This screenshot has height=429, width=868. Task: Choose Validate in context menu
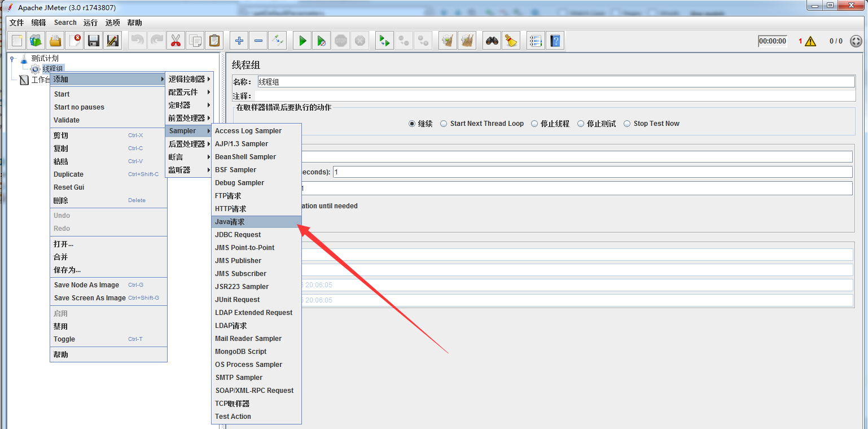click(108, 120)
